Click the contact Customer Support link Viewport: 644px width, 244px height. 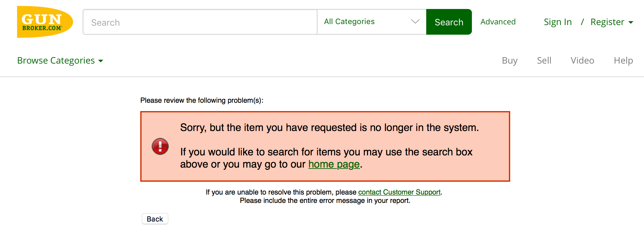click(x=399, y=192)
